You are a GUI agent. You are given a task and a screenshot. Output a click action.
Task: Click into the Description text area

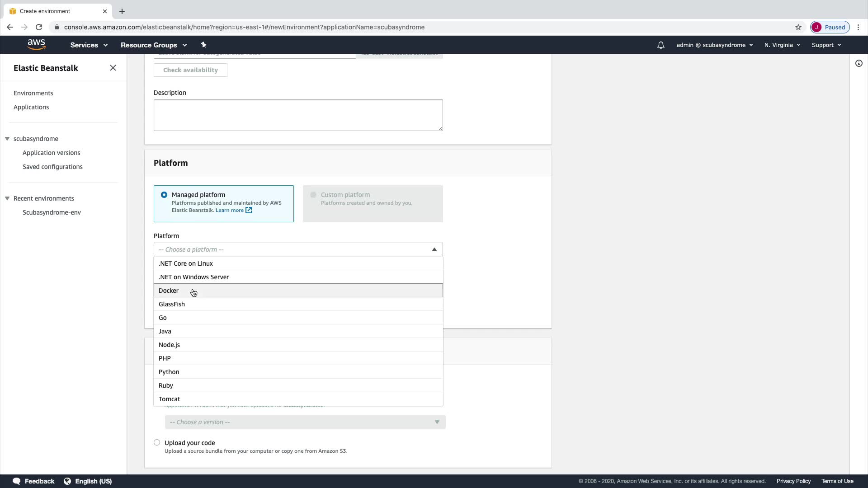click(298, 115)
